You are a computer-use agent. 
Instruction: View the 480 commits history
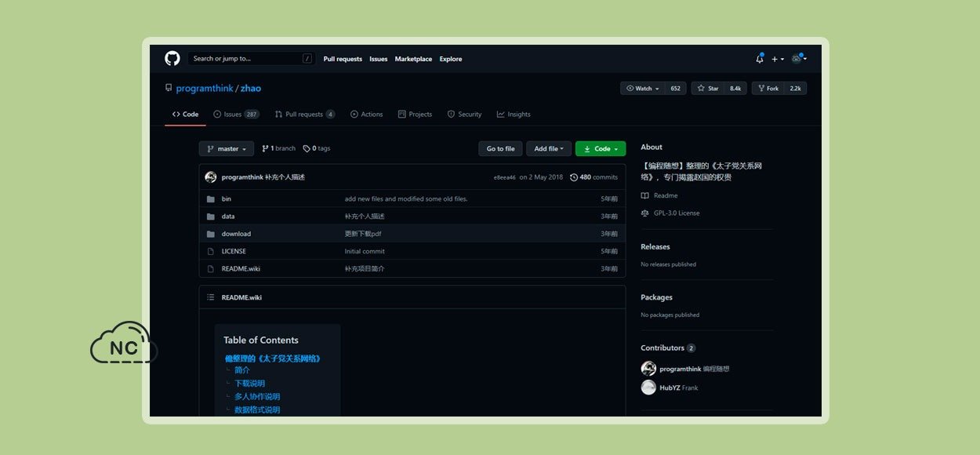coord(593,177)
